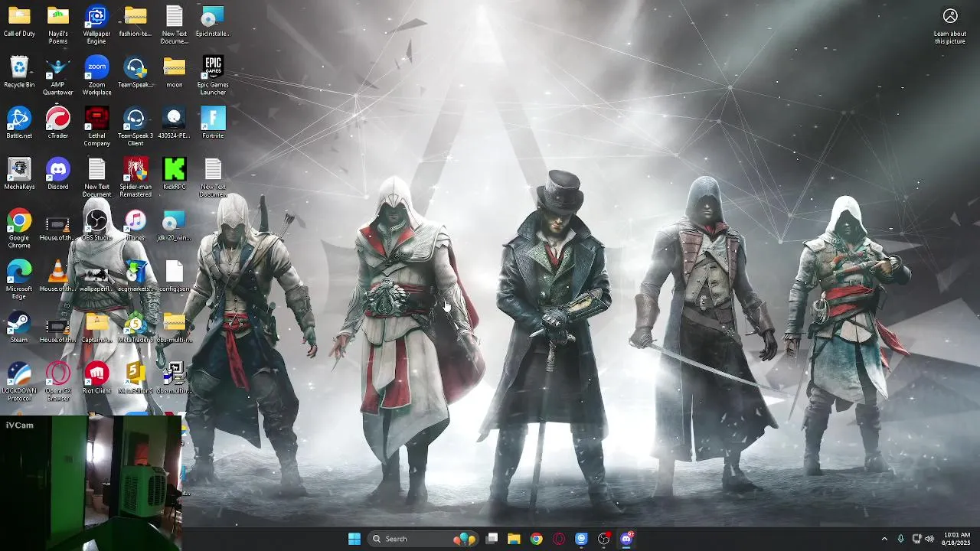The height and width of the screenshot is (551, 980).
Task: Launch Wallpaper Engine shortcut
Action: pos(96,25)
